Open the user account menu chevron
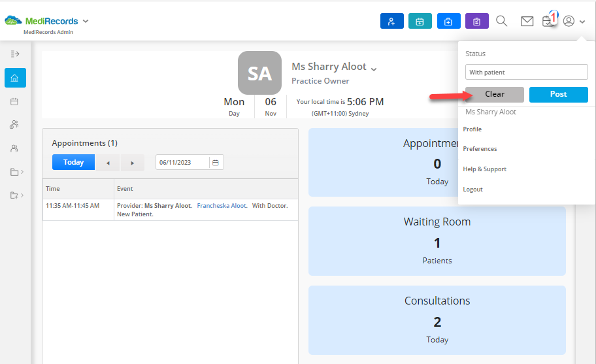 (582, 22)
